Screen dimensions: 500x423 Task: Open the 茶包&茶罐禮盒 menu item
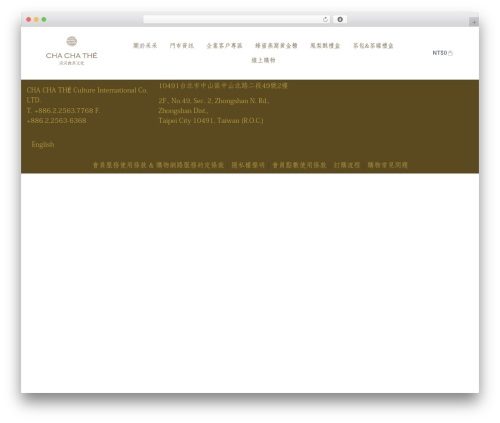click(x=373, y=46)
